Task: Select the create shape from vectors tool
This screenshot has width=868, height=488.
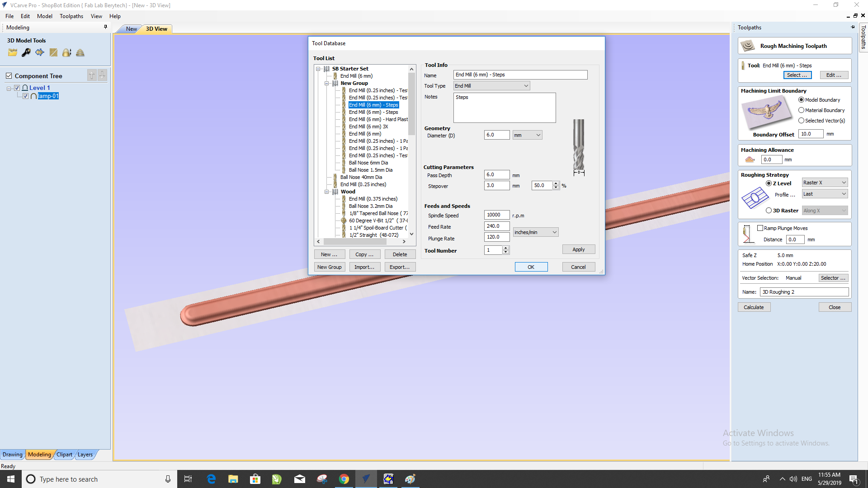Action: [40, 53]
